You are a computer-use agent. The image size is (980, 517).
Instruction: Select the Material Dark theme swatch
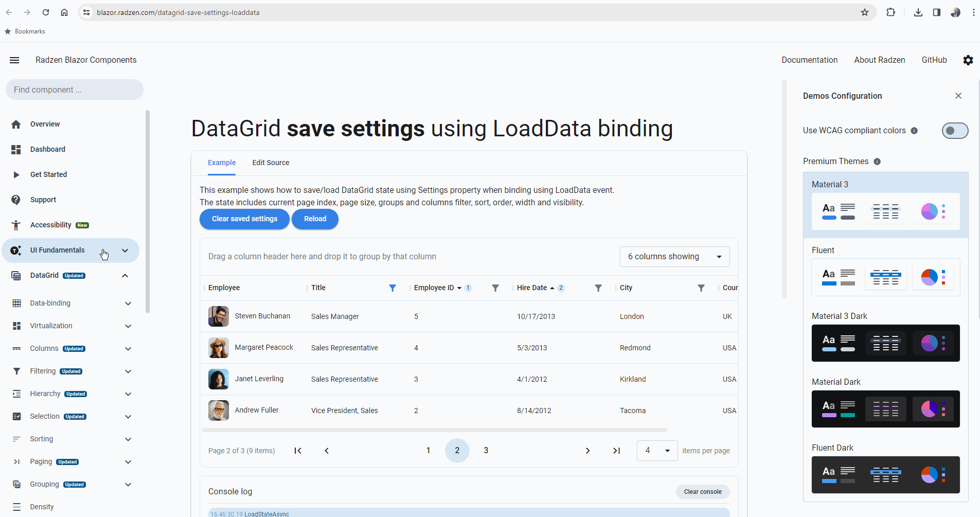pos(885,409)
